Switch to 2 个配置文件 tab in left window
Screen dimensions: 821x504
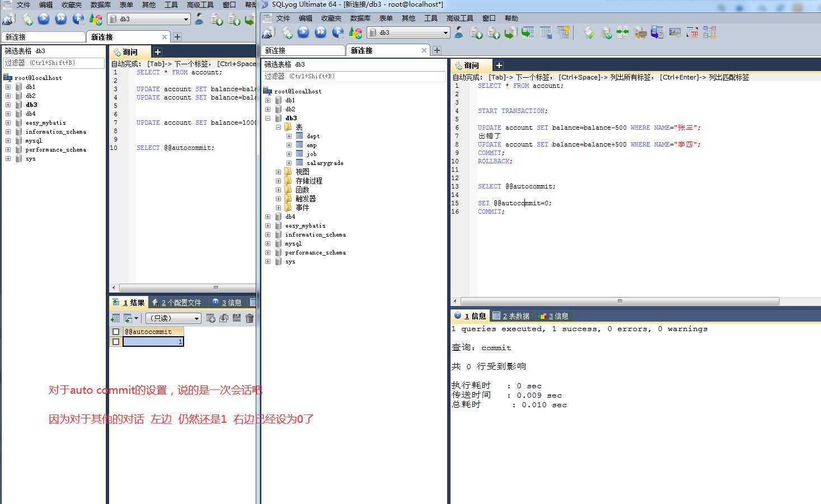[176, 303]
